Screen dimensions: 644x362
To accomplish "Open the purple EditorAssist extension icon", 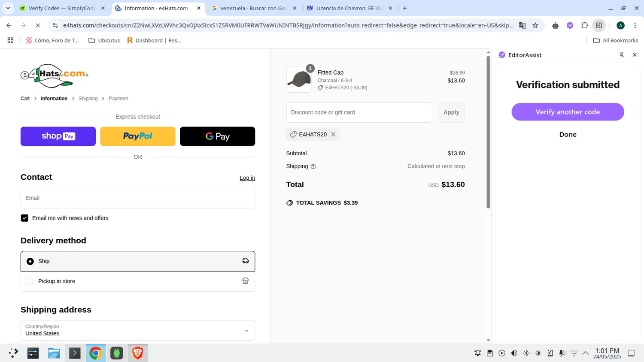I will (x=570, y=25).
